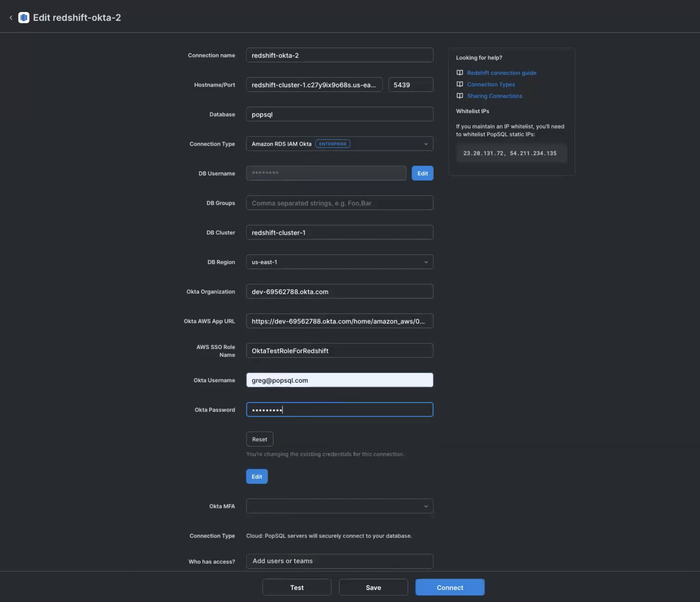Click the whitelist IPs code box
The width and height of the screenshot is (700, 602).
click(x=511, y=153)
